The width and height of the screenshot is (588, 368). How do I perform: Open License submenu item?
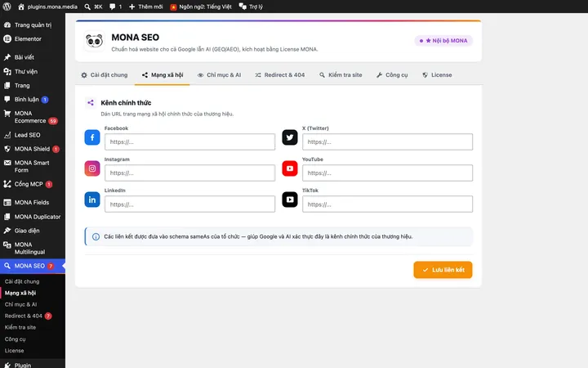14,350
